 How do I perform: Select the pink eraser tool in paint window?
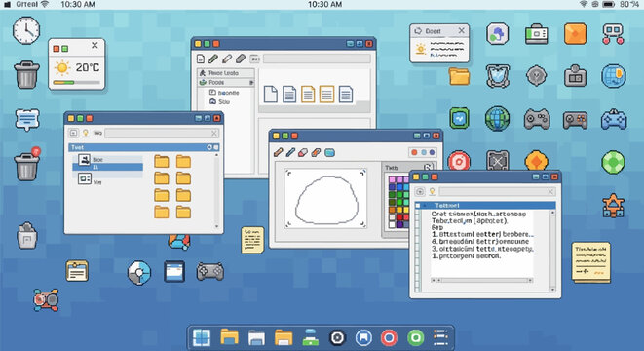(303, 152)
